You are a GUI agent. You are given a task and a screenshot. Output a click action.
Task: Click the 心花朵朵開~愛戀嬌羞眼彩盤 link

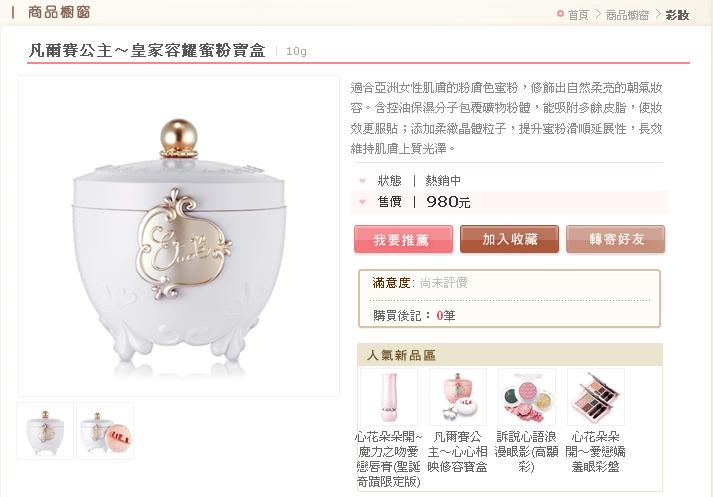pos(596,452)
